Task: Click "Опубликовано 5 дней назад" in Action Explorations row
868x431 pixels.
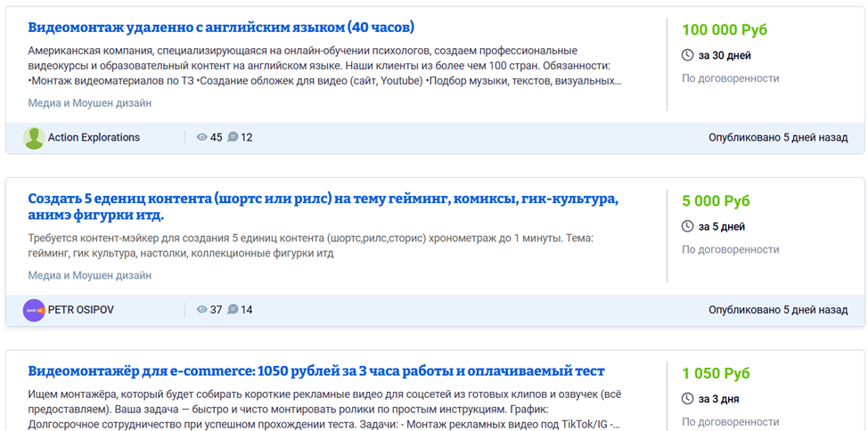Action: tap(778, 137)
